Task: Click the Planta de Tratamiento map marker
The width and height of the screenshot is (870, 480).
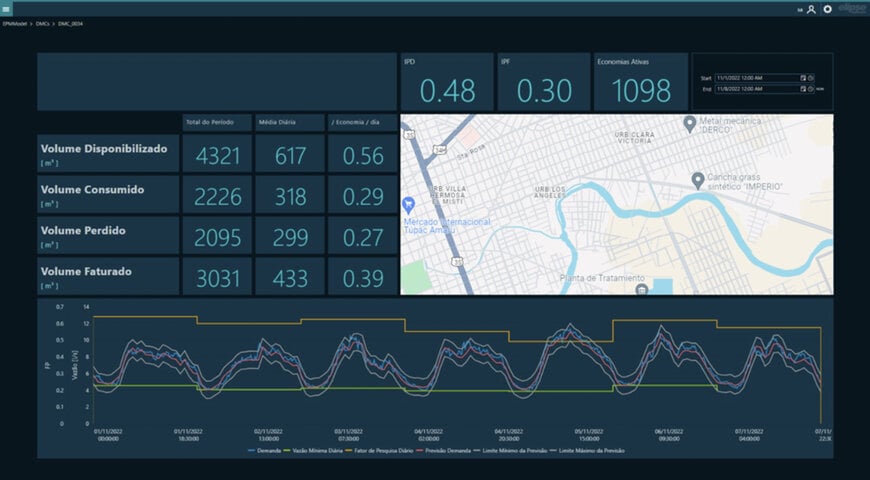Action: pyautogui.click(x=641, y=289)
